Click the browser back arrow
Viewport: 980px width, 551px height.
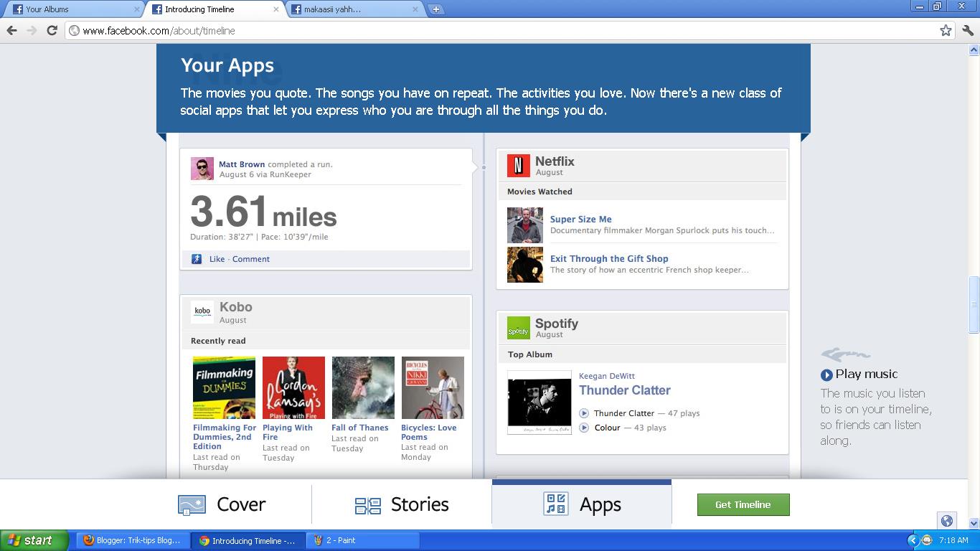pos(11,30)
